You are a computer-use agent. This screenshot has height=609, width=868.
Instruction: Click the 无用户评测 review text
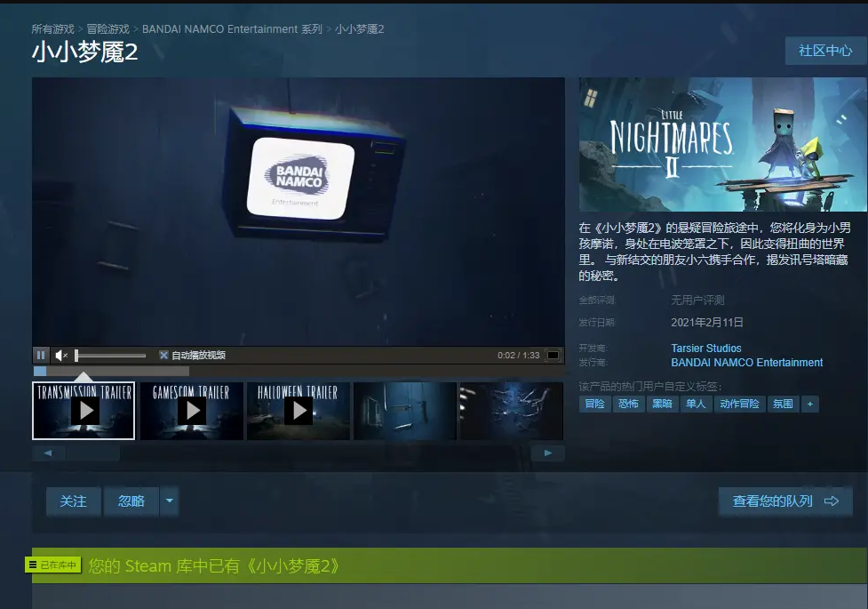tap(697, 300)
